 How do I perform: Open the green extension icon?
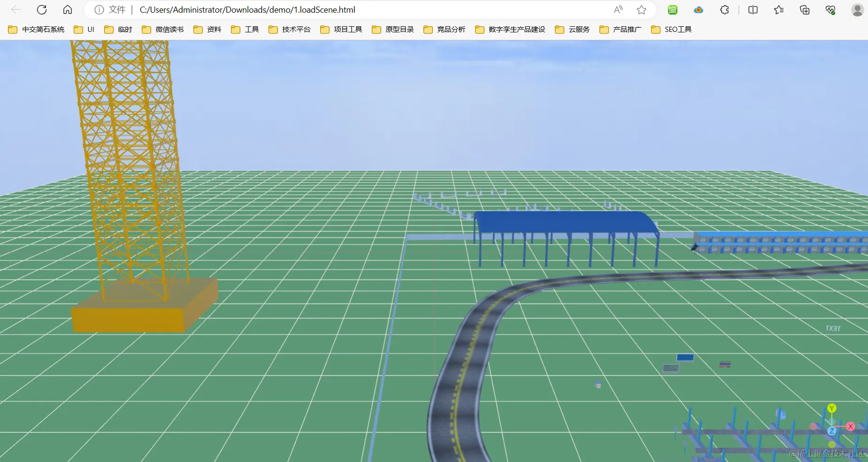click(673, 10)
